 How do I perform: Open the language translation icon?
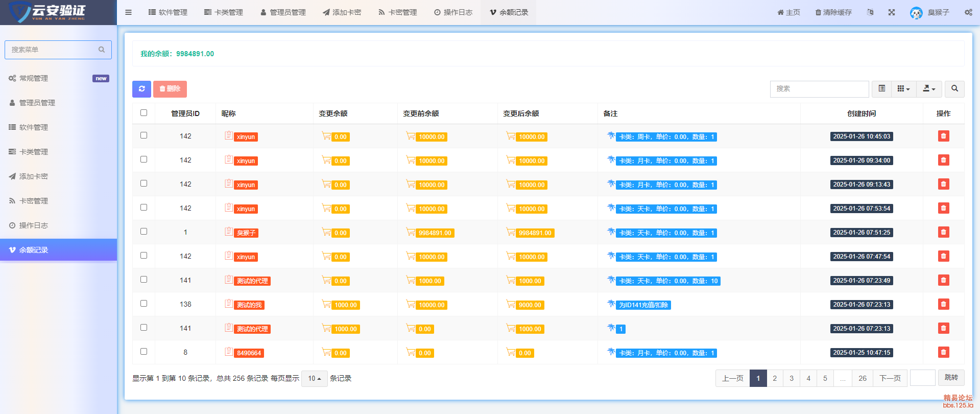[870, 12]
